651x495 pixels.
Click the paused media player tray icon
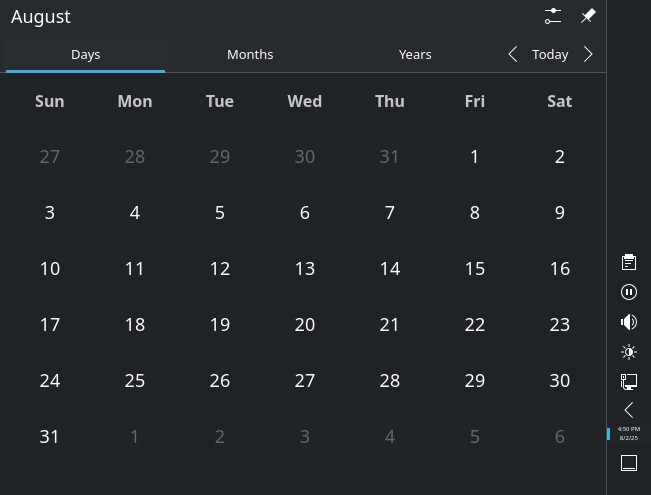click(629, 292)
